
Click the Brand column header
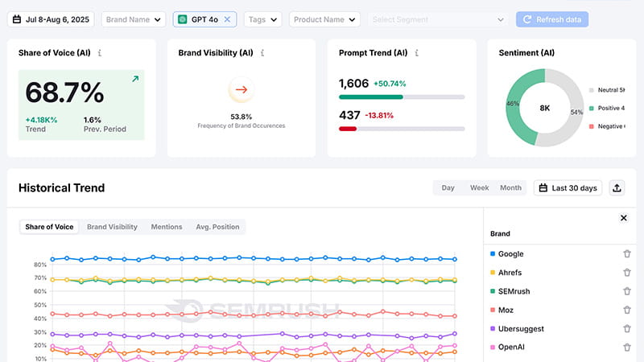pos(500,234)
